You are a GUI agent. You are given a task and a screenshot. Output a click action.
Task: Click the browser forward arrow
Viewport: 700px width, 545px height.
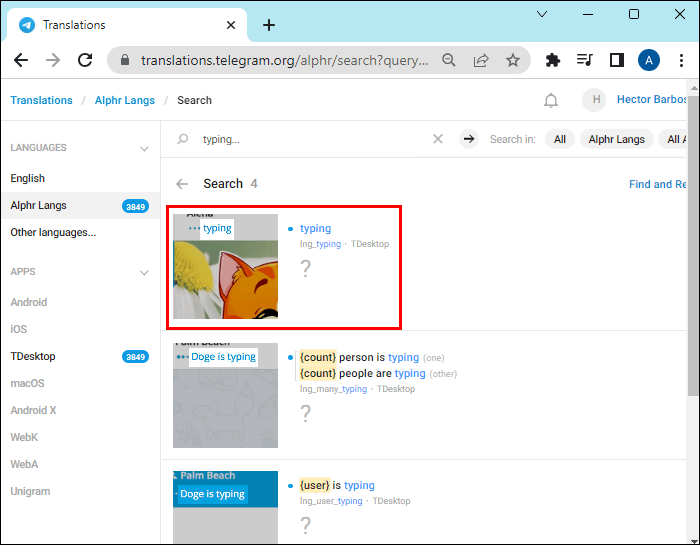(53, 60)
